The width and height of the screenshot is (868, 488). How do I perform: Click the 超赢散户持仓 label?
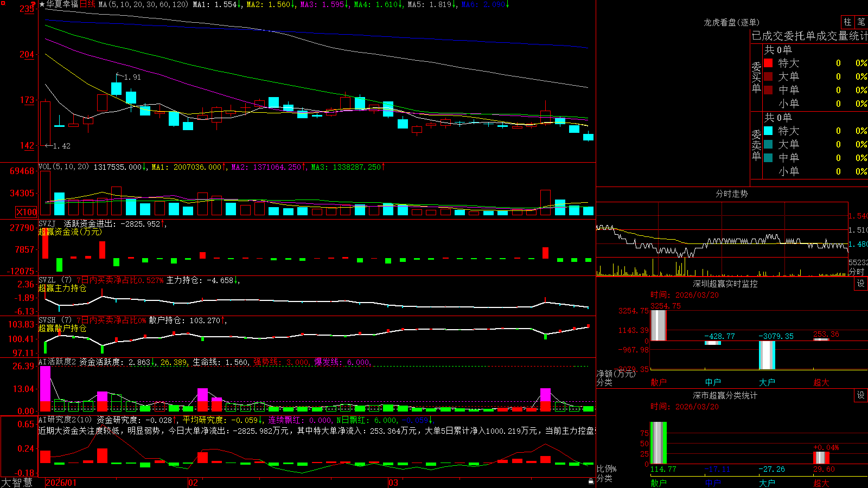(62, 328)
